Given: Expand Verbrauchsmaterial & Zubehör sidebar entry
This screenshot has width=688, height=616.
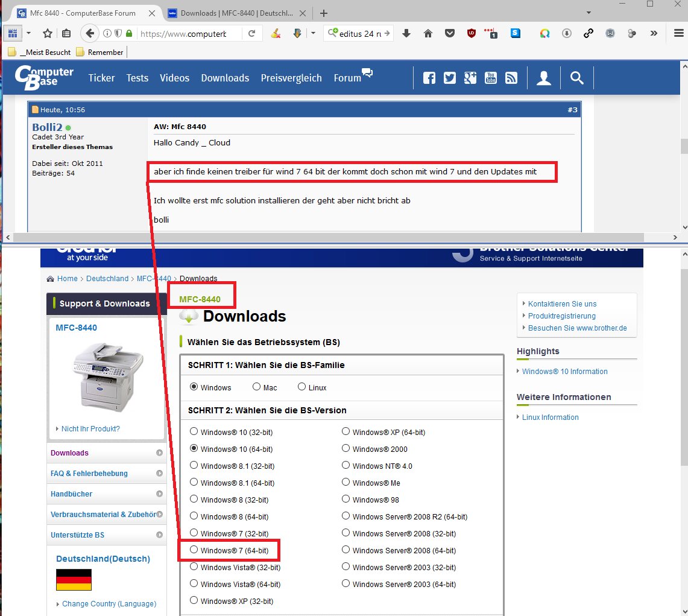Looking at the screenshot, I should pyautogui.click(x=159, y=514).
